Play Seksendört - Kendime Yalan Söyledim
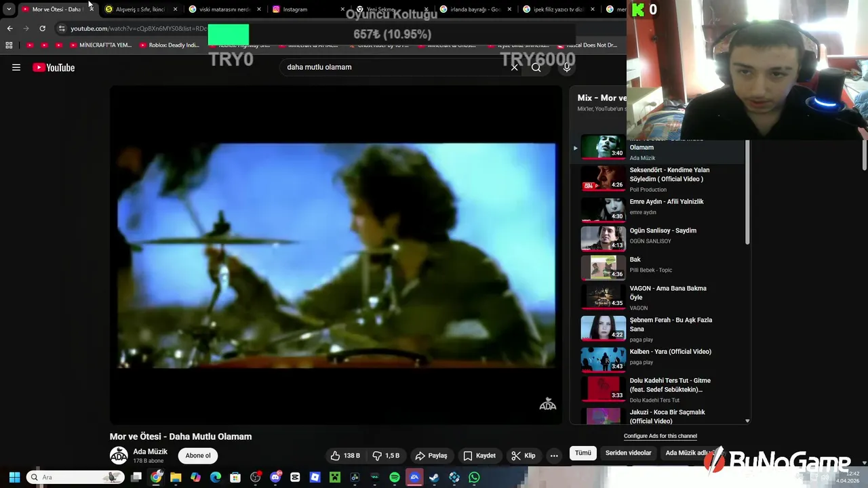The height and width of the screenshot is (488, 868). coord(658,179)
